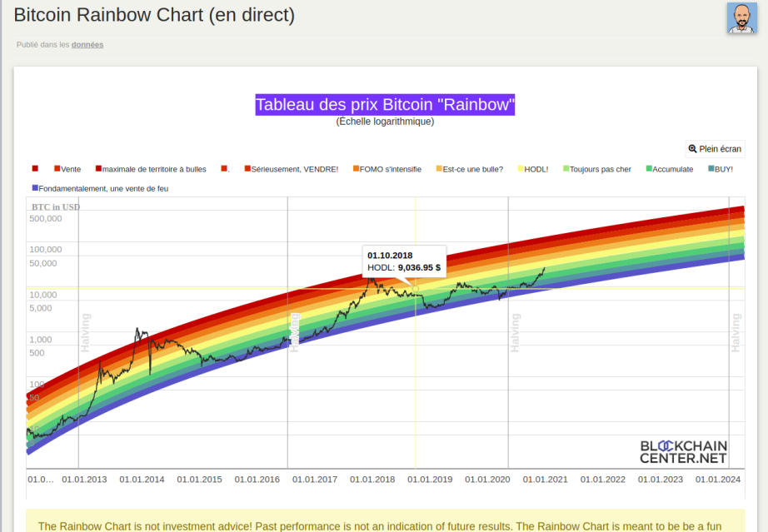Viewport: 768px width, 532px height.
Task: Click the magnifier icon beside Plein écran
Action: pyautogui.click(x=692, y=149)
